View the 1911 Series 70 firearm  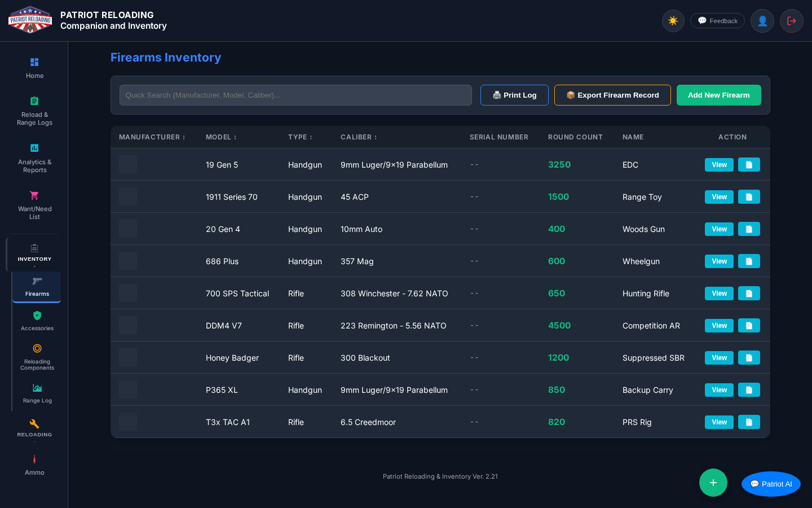[x=719, y=197]
